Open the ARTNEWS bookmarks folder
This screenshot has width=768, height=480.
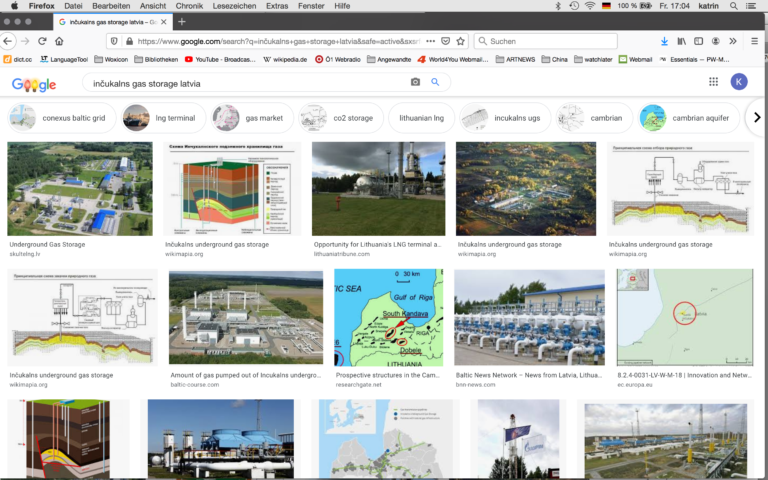(x=515, y=59)
